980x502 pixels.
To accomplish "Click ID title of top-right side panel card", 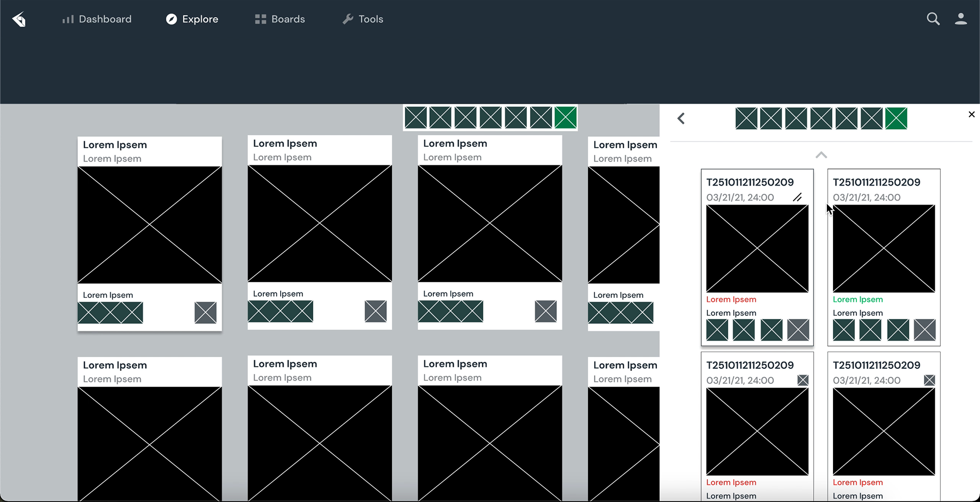I will point(877,182).
